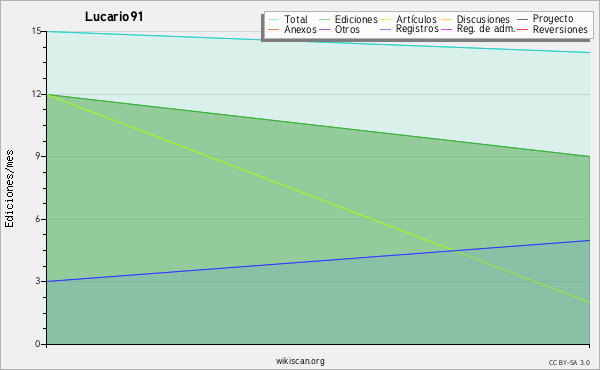
Task: Click the y-axis value 3
Action: pos(38,281)
